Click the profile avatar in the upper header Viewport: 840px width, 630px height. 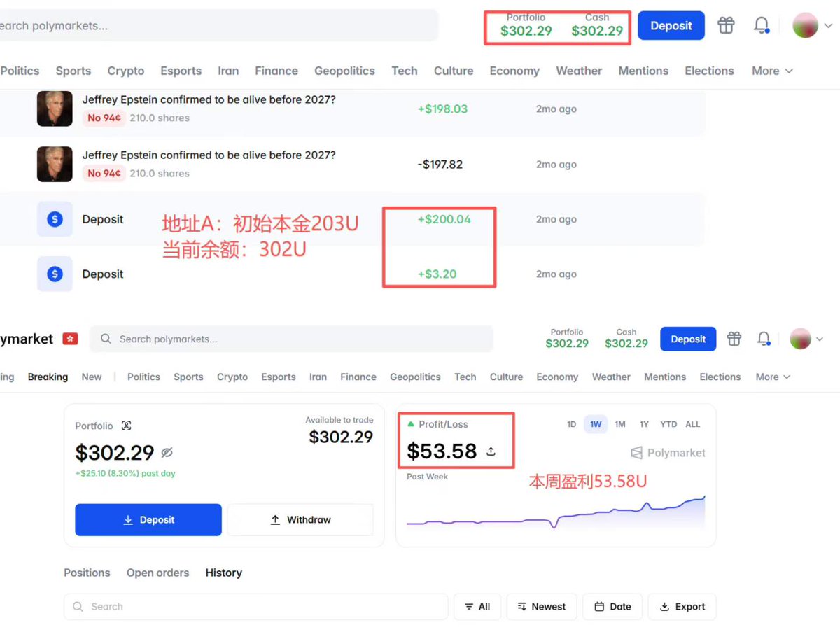pyautogui.click(x=805, y=26)
